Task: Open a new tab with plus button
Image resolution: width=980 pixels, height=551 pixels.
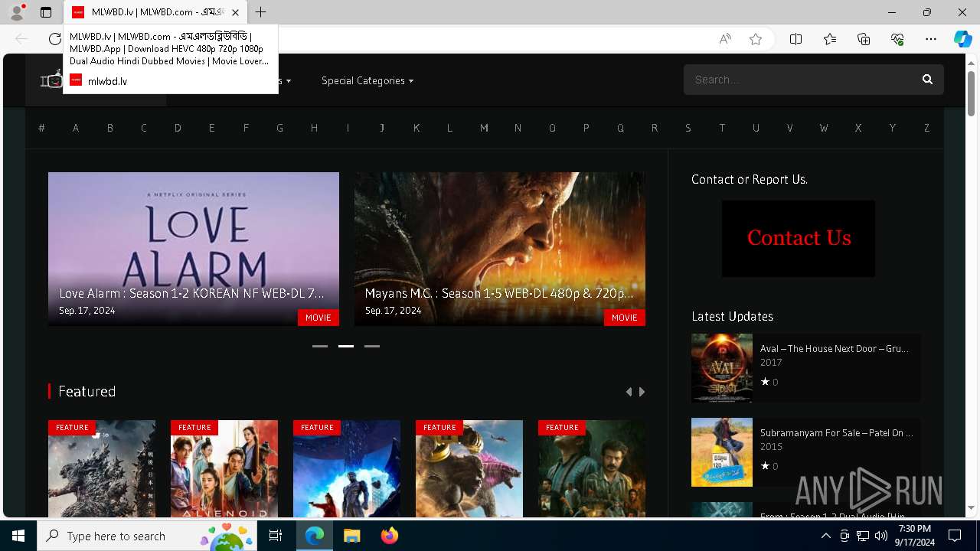Action: [x=261, y=12]
